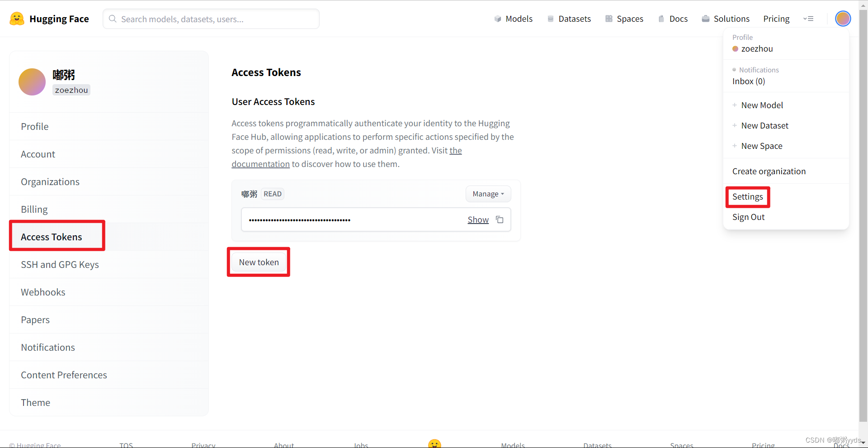Image resolution: width=868 pixels, height=448 pixels.
Task: Select SSH and GPG Keys in sidebar
Action: tap(109, 264)
